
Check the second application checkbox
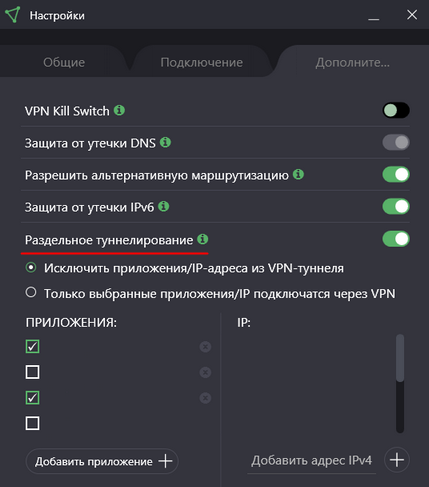32,372
